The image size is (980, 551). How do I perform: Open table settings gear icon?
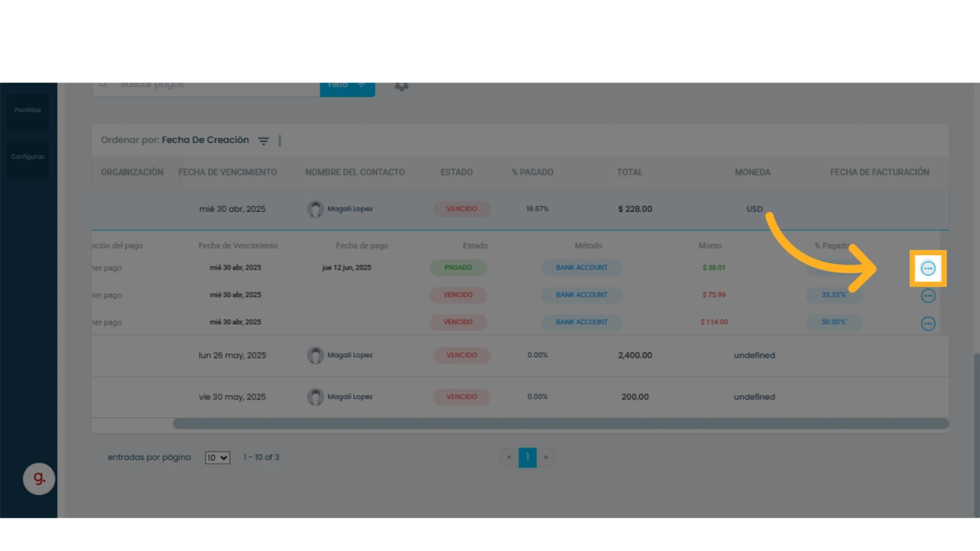click(x=401, y=86)
